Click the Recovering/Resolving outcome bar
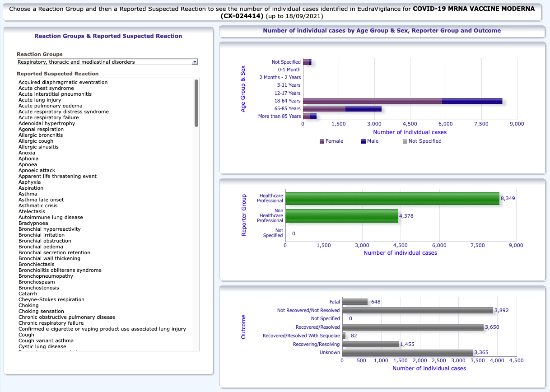Screen dimensions: 550x392 coord(370,344)
